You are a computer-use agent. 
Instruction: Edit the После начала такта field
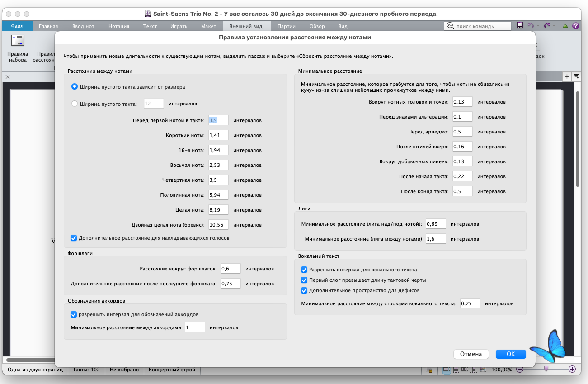pyautogui.click(x=462, y=176)
